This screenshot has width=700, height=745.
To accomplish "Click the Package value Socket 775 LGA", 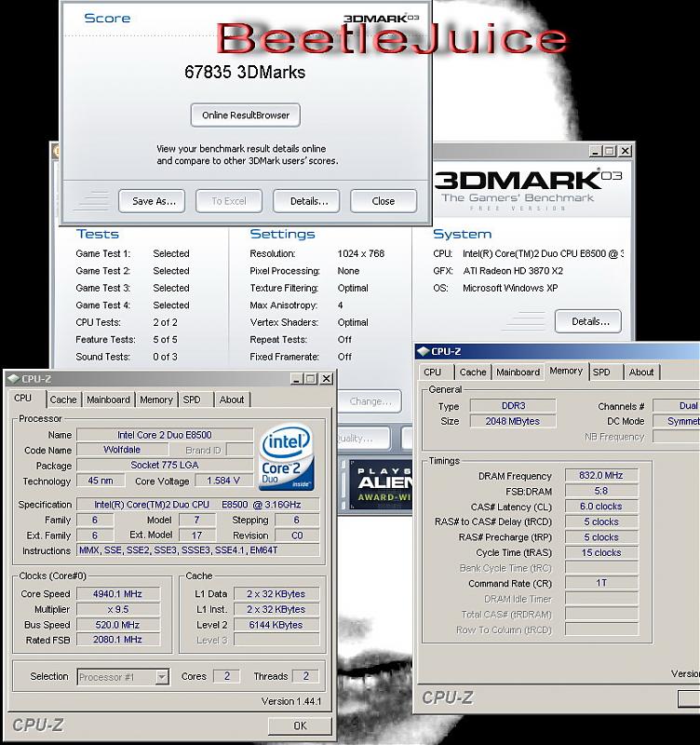I will [165, 465].
